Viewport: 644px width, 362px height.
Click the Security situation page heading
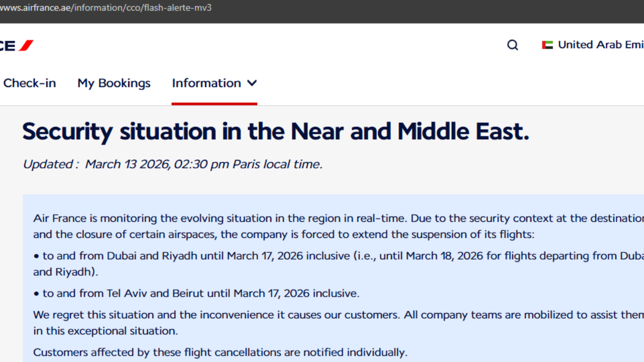click(x=276, y=132)
